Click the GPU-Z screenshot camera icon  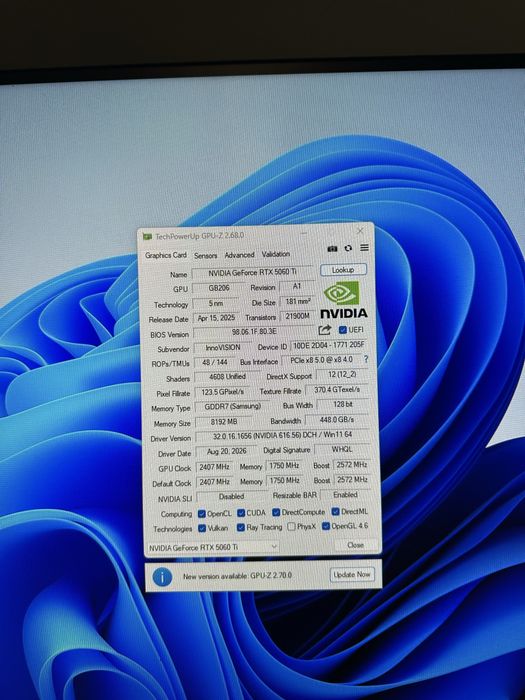tap(332, 249)
